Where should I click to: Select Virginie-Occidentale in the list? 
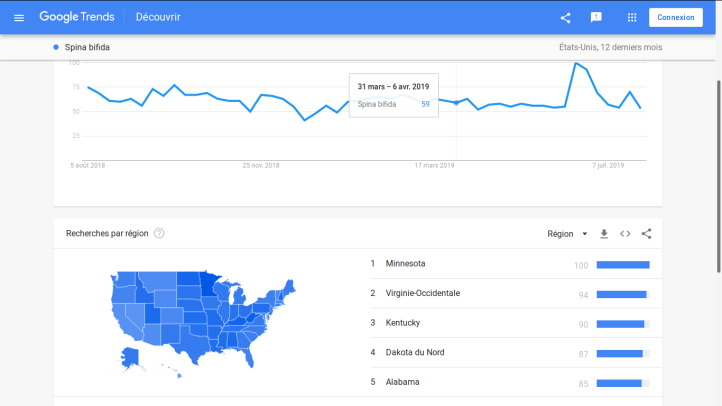422,293
